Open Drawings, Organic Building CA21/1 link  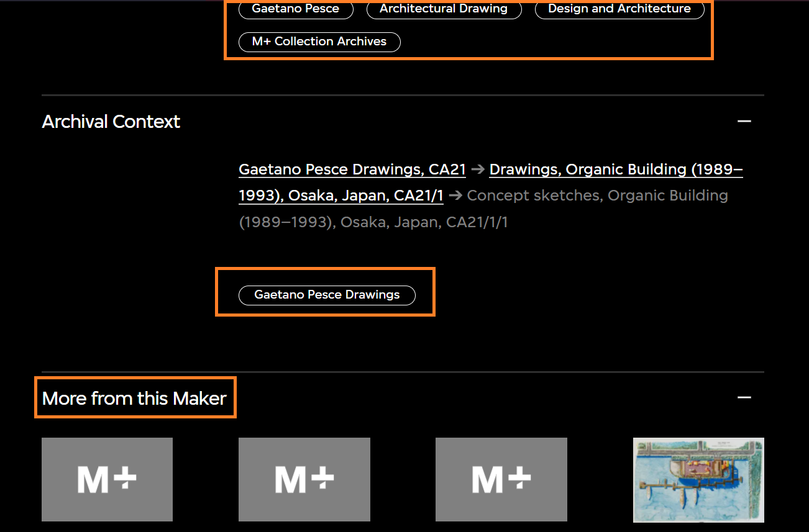click(x=491, y=183)
